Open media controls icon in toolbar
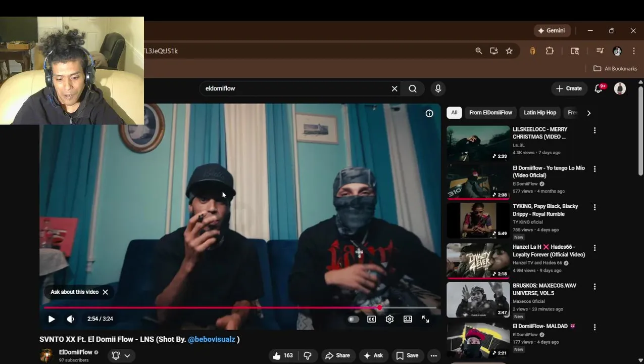Image resolution: width=644 pixels, height=364 pixels. 600,51
